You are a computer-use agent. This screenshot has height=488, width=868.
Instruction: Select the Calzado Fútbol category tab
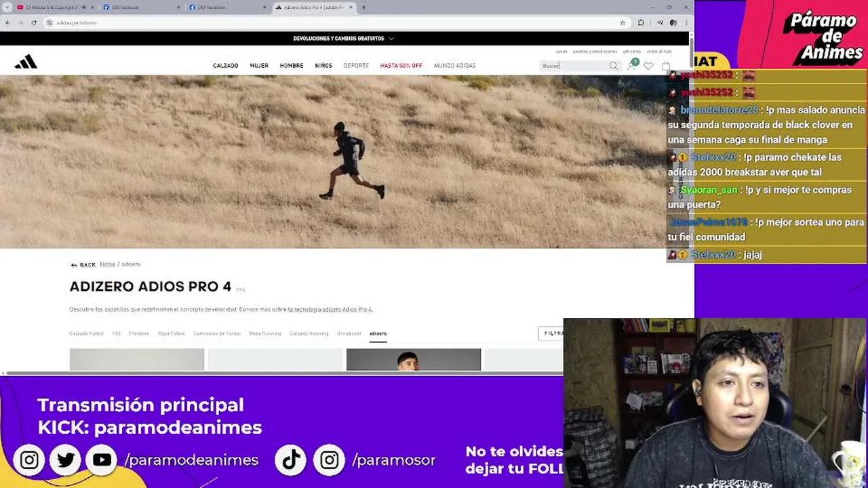86,333
